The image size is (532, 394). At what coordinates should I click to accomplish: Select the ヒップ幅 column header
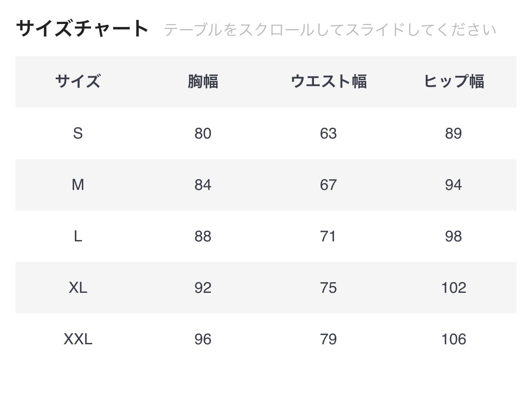(x=453, y=81)
